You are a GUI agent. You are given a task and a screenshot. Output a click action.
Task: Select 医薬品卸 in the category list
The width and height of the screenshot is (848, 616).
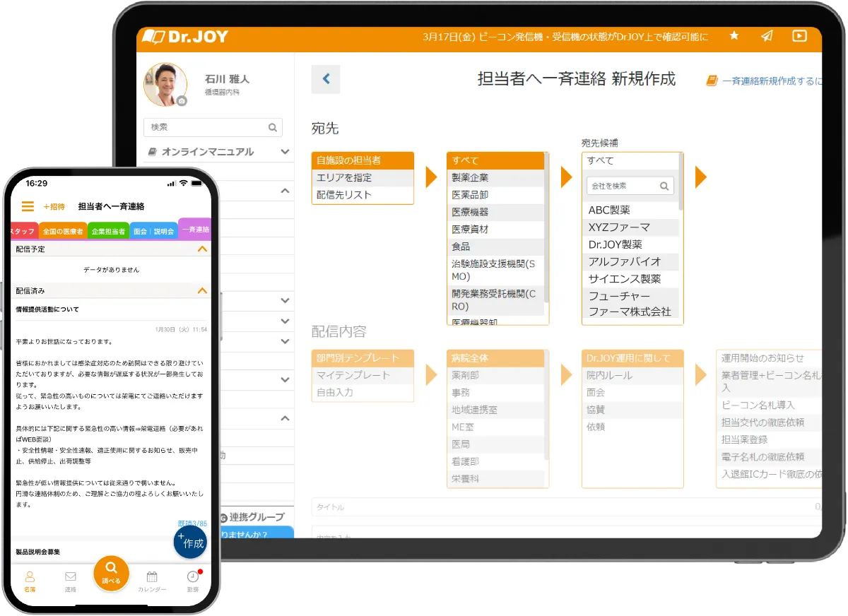(x=495, y=195)
